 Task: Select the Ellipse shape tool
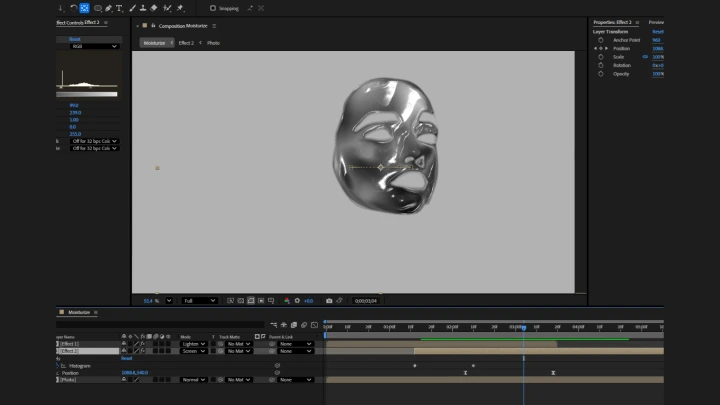[97, 8]
